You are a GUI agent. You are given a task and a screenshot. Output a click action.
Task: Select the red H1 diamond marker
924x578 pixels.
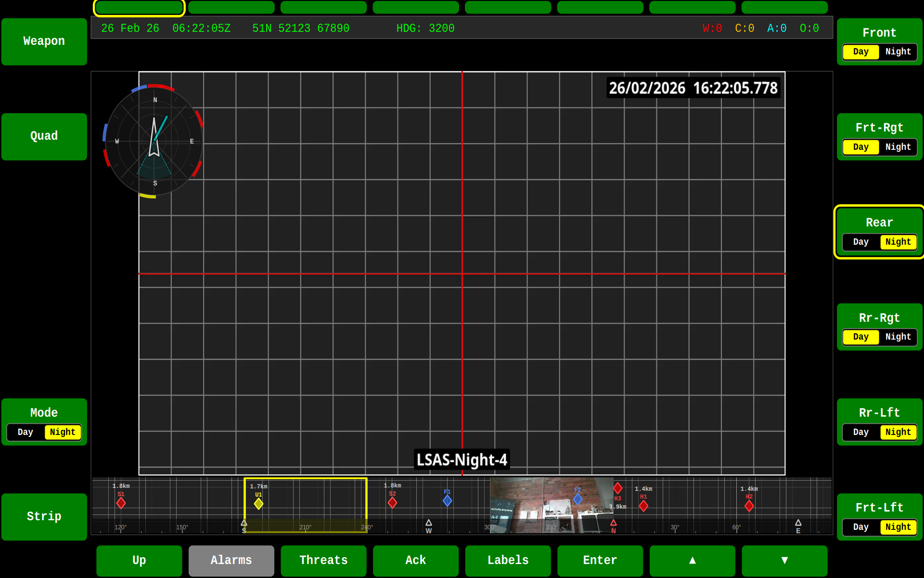coord(643,506)
